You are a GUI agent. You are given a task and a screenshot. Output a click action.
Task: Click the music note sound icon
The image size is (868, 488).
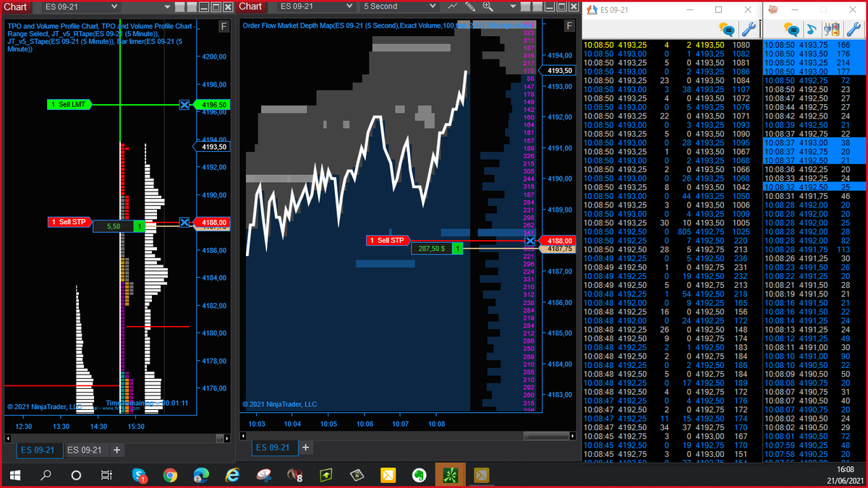click(x=812, y=30)
